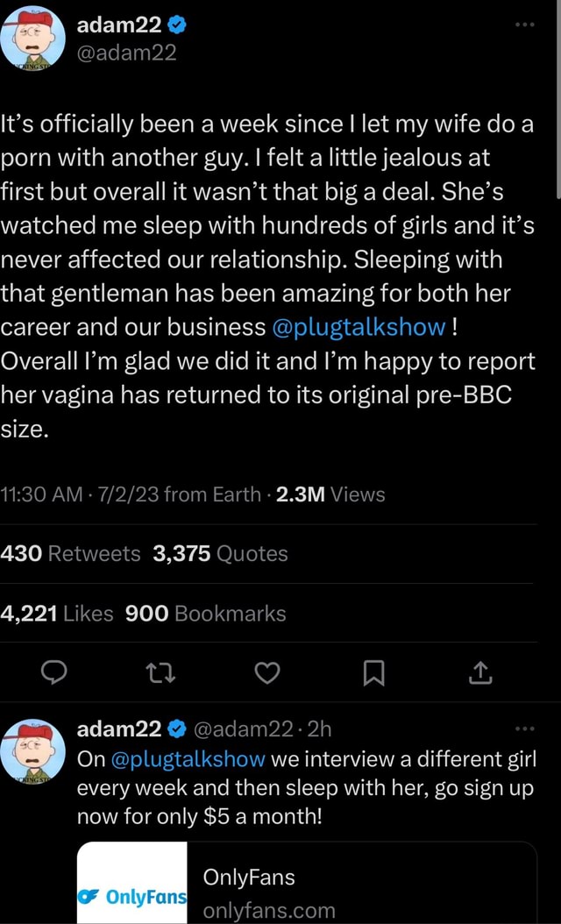Open three-dot menu on reply tweet
The width and height of the screenshot is (561, 924).
click(523, 729)
